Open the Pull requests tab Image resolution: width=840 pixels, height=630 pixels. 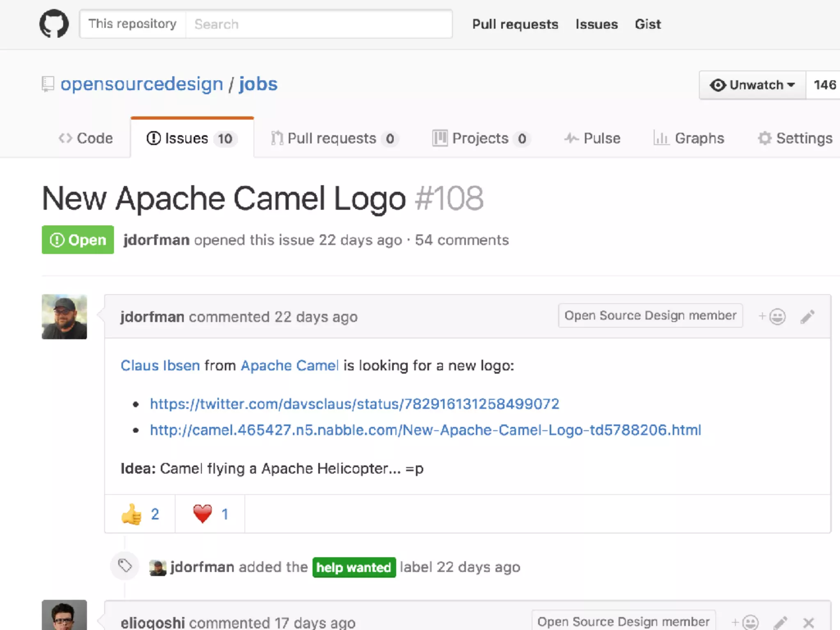334,138
